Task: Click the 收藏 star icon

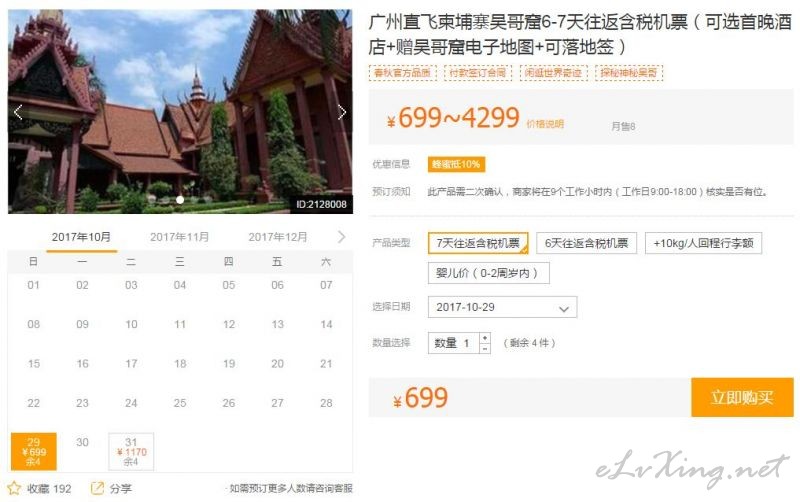Action: 14,488
